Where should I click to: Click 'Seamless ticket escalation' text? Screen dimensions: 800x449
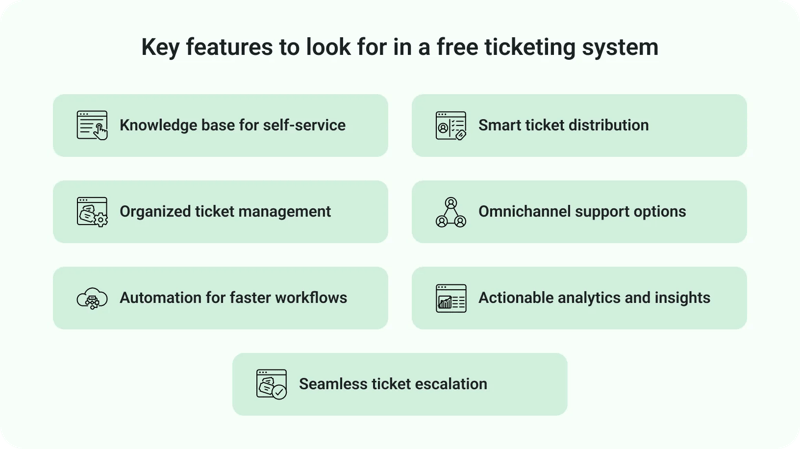(x=393, y=384)
